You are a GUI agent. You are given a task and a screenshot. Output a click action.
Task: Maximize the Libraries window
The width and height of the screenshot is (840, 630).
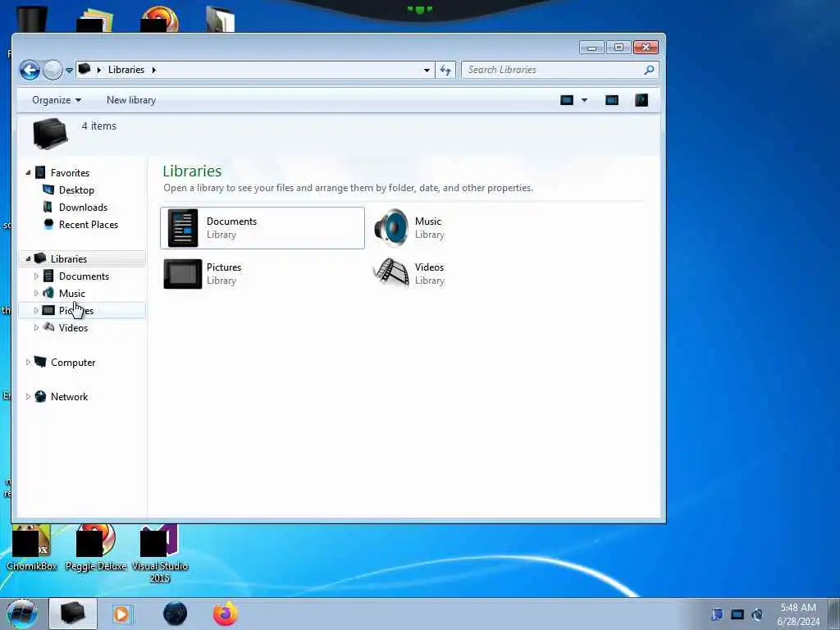point(619,48)
